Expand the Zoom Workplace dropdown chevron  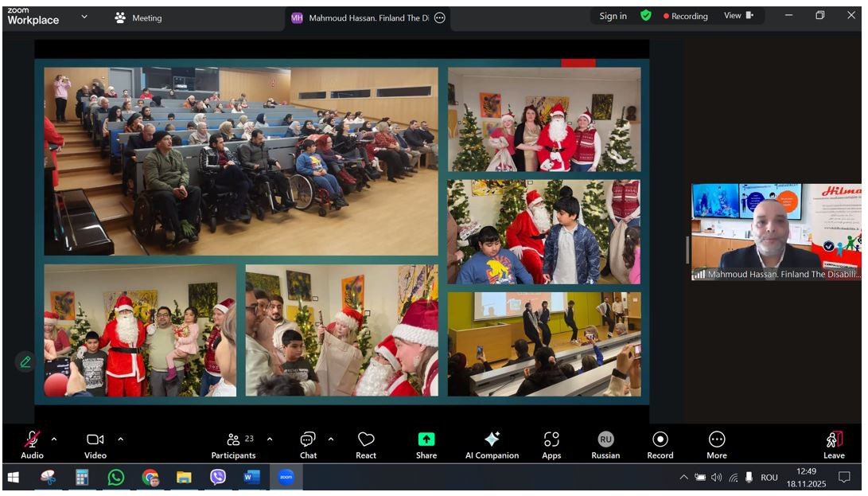[84, 17]
